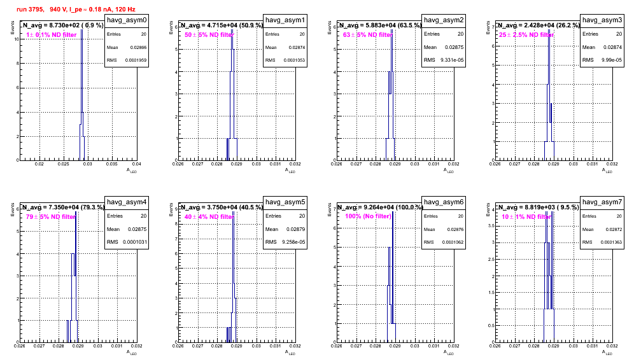Click the 63± 5% ND filter label
634x364 pixels.
point(367,35)
